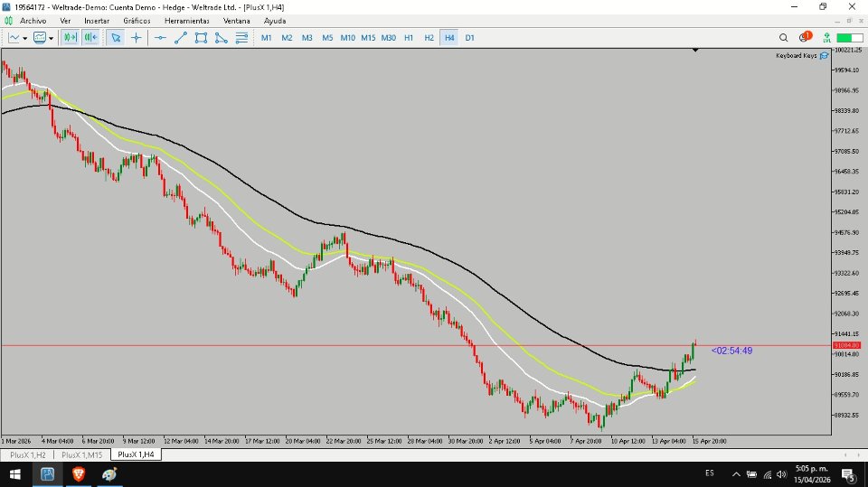Open the Ventana menu
Viewport: 868px width, 487px height.
point(236,21)
